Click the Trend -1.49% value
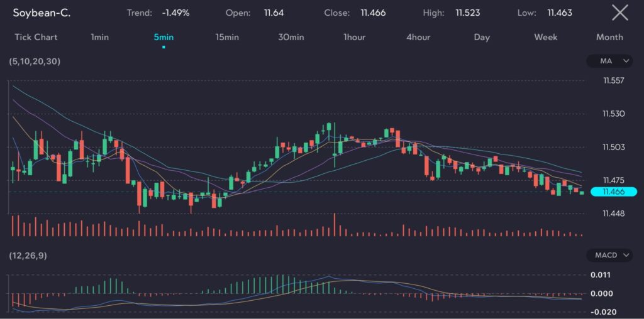The width and height of the screenshot is (644, 319). point(175,13)
